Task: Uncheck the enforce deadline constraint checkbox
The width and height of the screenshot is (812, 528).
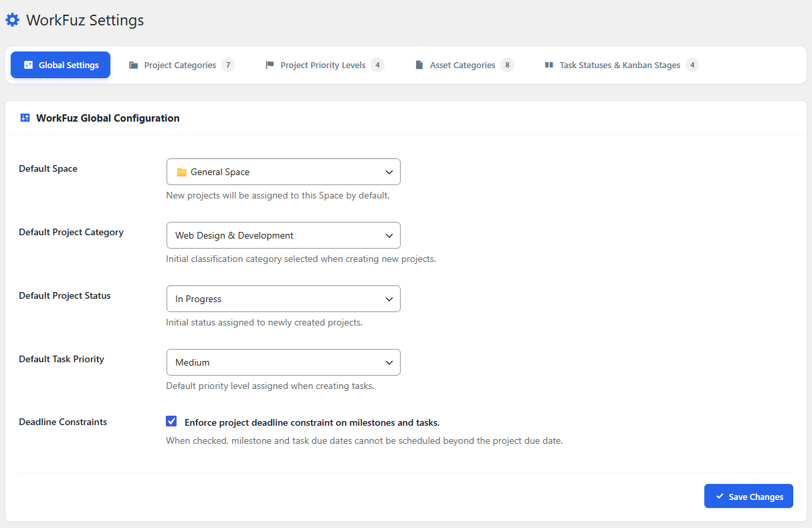Action: click(x=171, y=421)
